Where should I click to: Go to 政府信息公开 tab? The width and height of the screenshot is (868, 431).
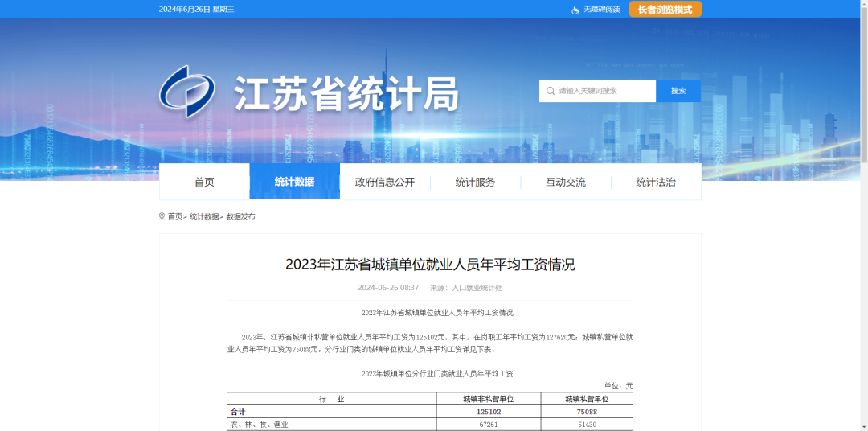point(385,182)
